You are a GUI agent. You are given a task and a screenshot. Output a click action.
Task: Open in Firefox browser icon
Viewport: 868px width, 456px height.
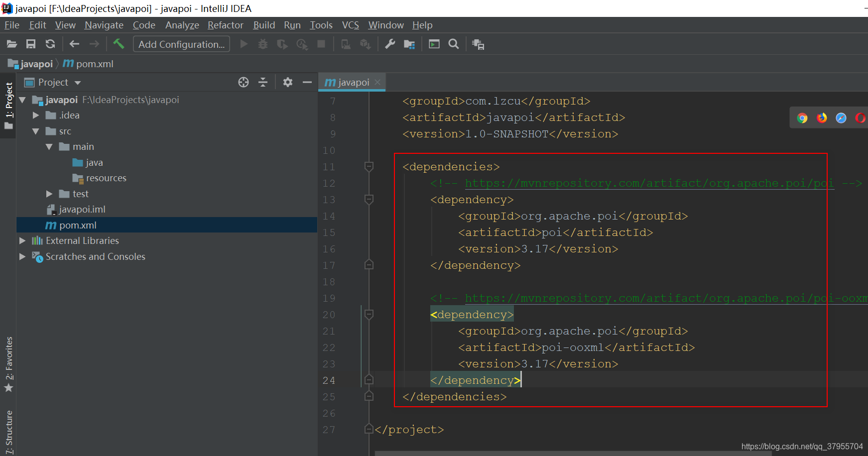(822, 118)
